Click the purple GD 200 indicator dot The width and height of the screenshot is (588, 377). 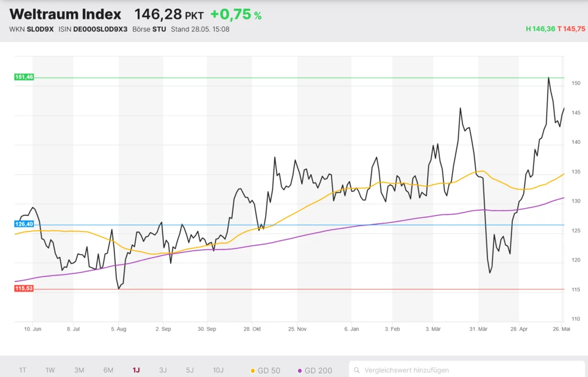(x=300, y=370)
